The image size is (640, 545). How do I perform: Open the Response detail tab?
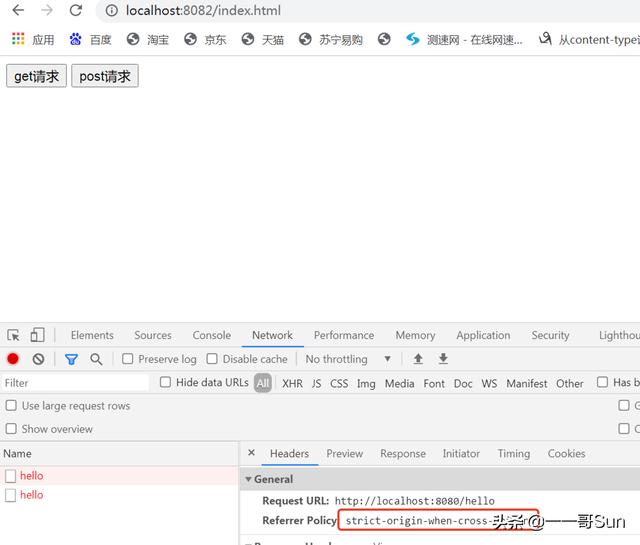coord(403,454)
